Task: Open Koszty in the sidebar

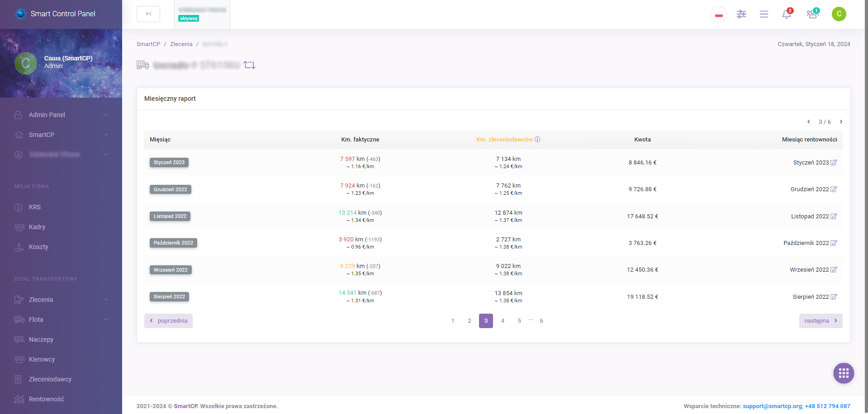Action: point(61,247)
